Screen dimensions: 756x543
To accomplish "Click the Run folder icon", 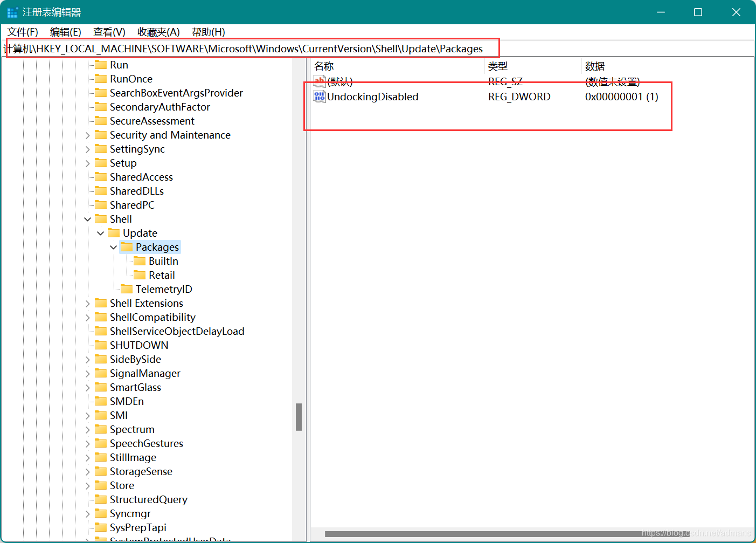I will coord(101,65).
